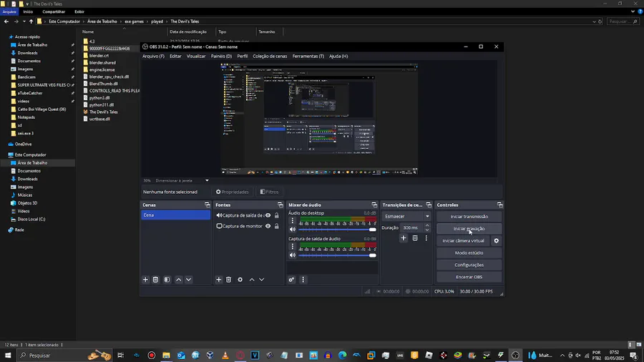Toggle lock on Captura de monitor source
Viewport: 644px width, 362px height.
point(277,226)
